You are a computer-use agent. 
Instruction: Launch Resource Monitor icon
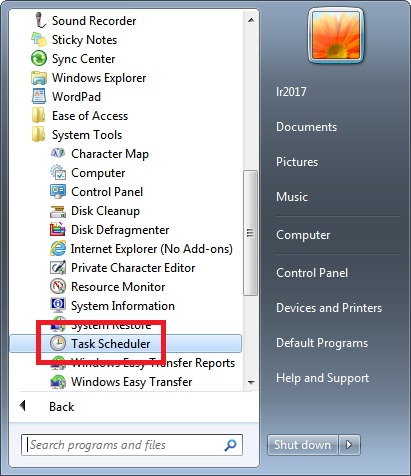point(58,287)
